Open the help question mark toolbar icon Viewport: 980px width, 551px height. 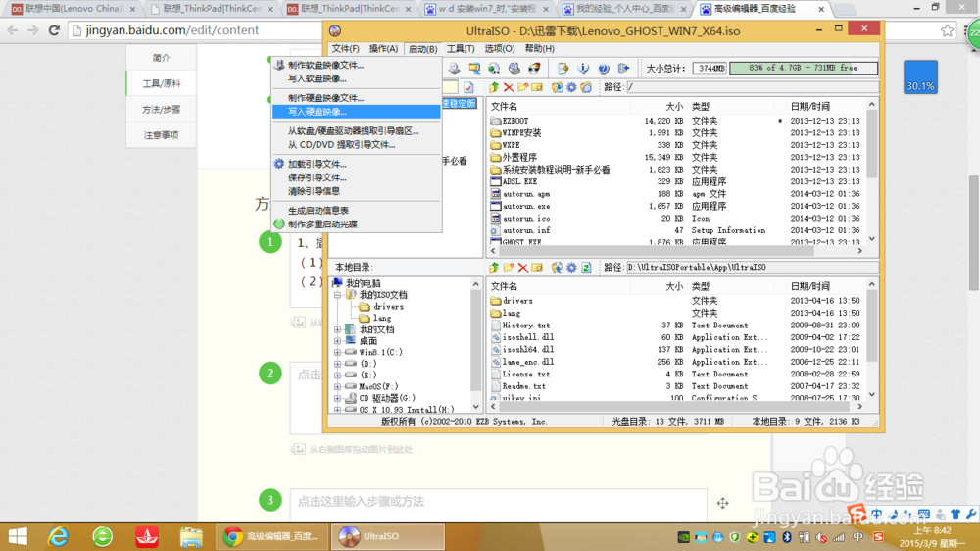coord(603,69)
